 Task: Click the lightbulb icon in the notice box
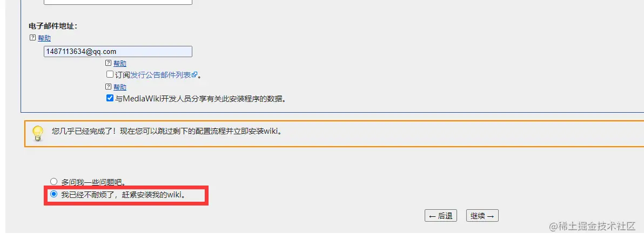[x=38, y=133]
